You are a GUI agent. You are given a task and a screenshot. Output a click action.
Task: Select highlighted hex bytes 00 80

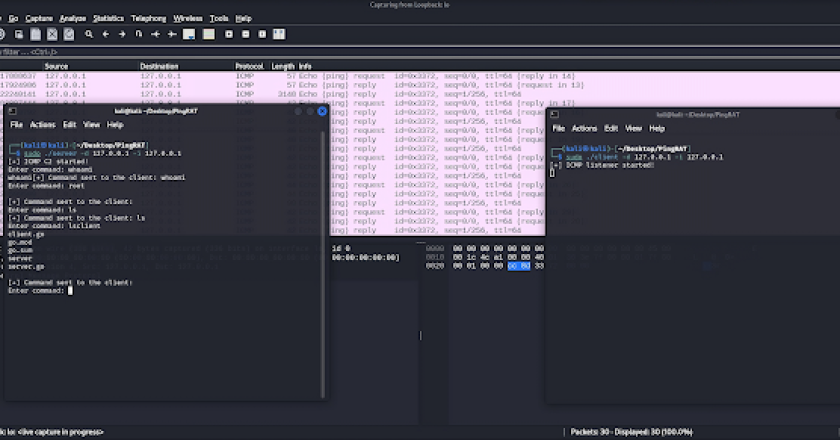point(518,266)
